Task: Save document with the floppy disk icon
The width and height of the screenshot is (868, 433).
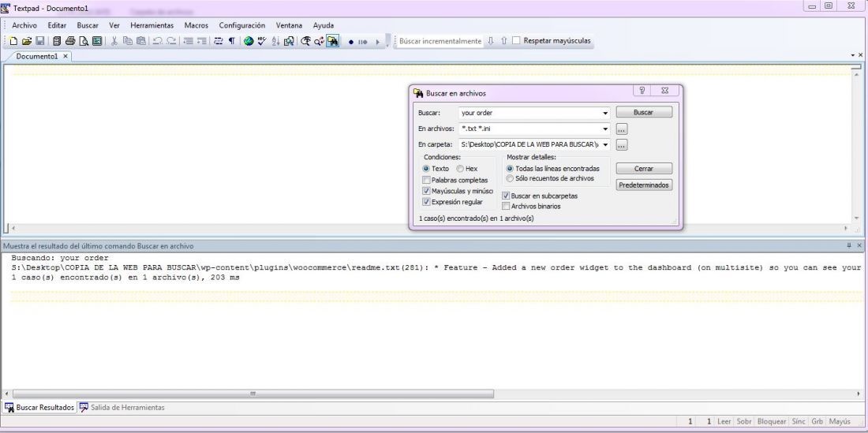Action: pyautogui.click(x=40, y=41)
